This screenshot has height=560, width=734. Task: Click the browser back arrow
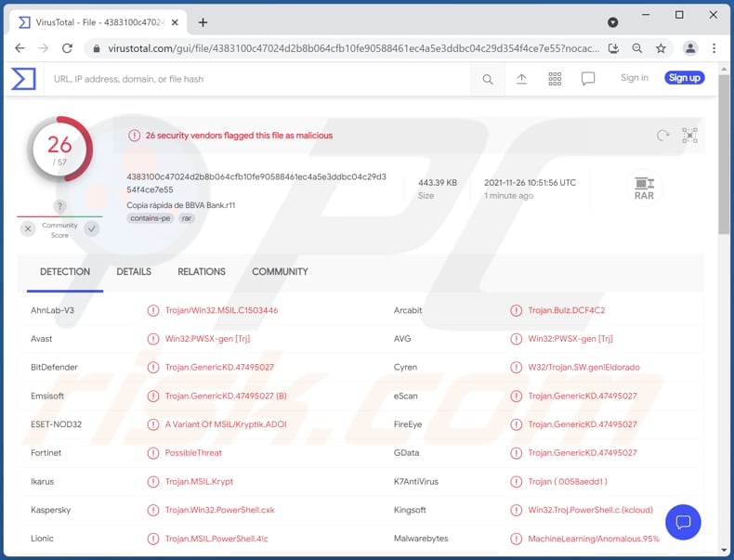tap(20, 48)
